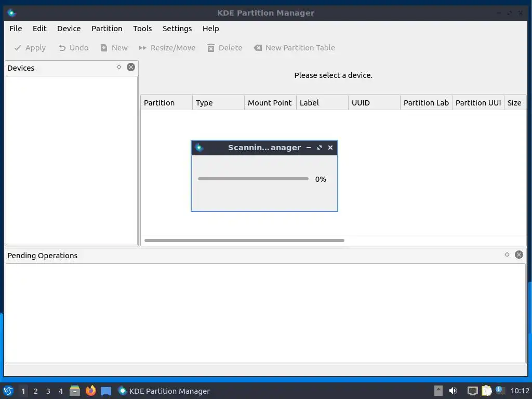Image resolution: width=532 pixels, height=399 pixels.
Task: Click the removable media eject tray icon
Action: 438,391
